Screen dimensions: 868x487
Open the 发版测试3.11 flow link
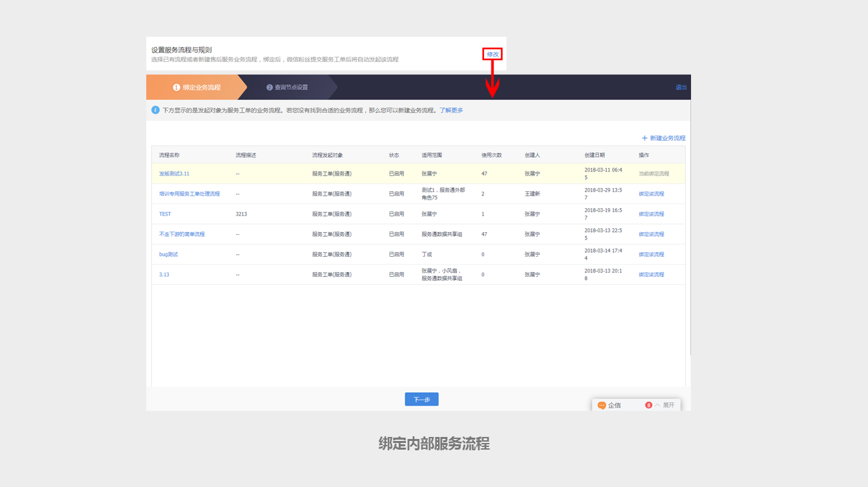[x=174, y=173]
